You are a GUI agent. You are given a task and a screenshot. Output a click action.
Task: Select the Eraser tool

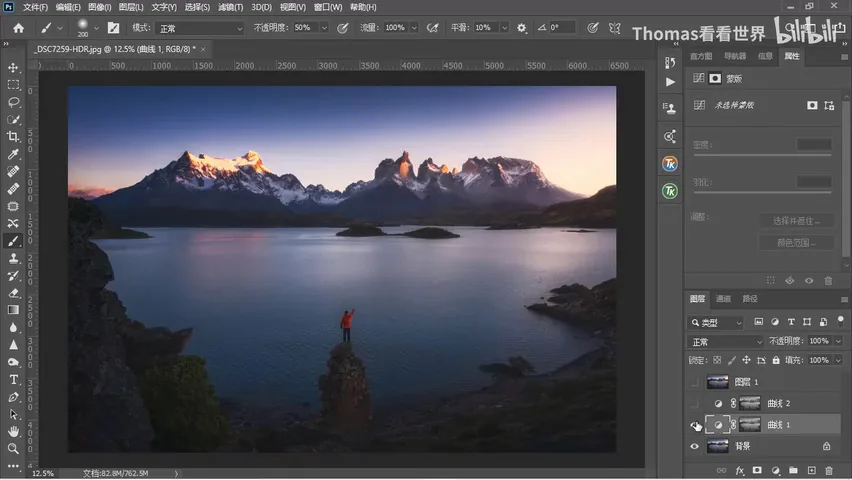point(13,293)
